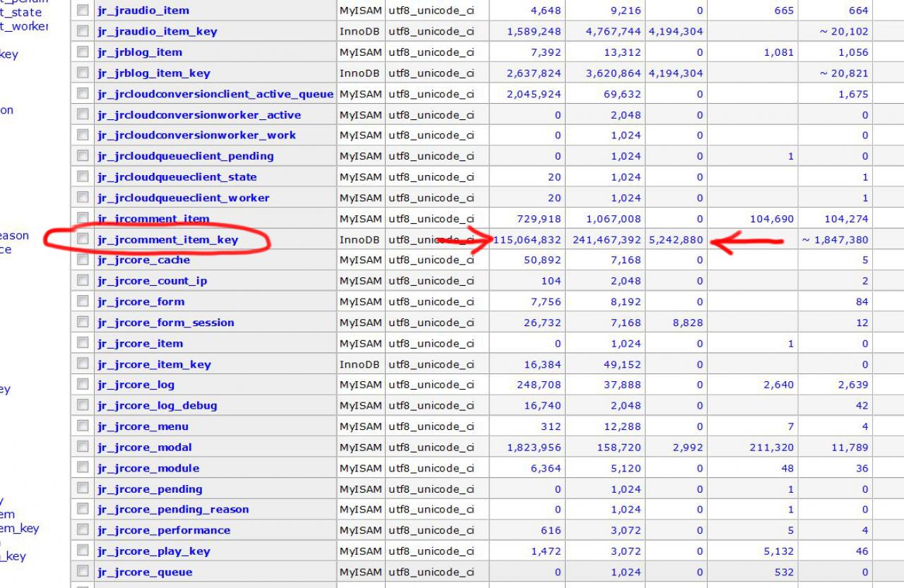Tick the checkbox for jr_jraudio_item table
This screenshot has width=904, height=588.
coord(83,11)
